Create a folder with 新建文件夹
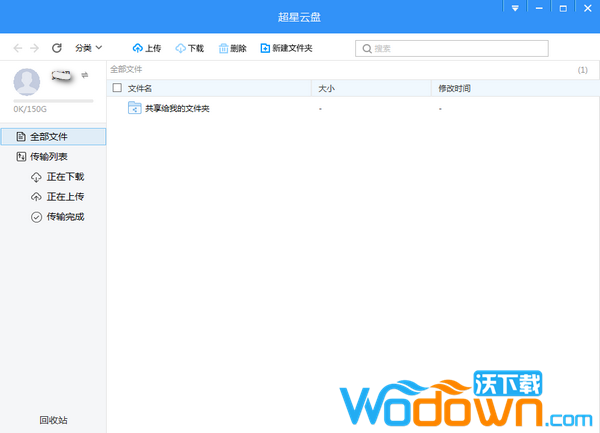The height and width of the screenshot is (433, 600). coord(286,48)
